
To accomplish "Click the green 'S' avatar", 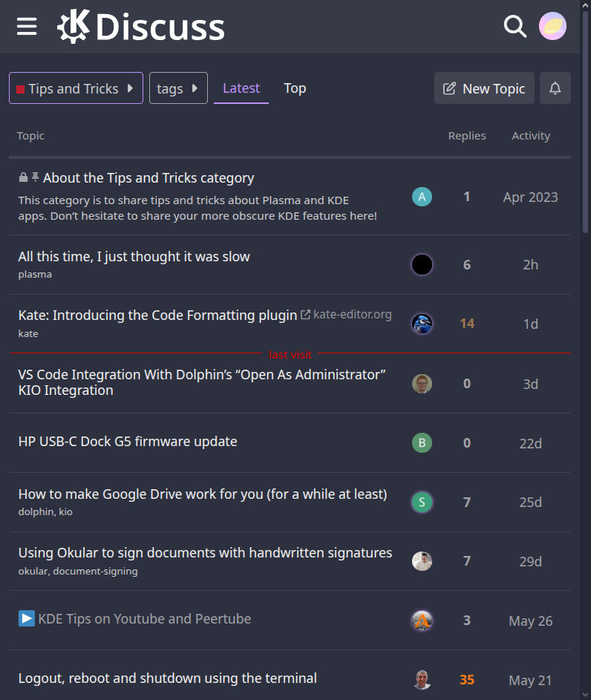I will (422, 503).
